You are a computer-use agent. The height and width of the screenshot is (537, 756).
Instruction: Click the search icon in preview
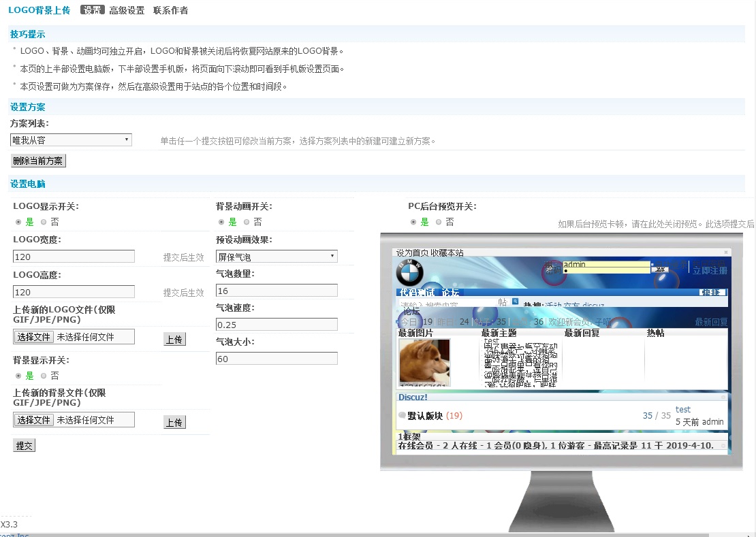coord(516,302)
